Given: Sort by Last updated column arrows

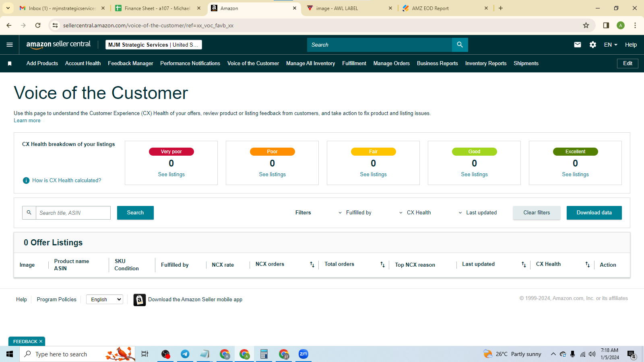Looking at the screenshot, I should coord(524,264).
